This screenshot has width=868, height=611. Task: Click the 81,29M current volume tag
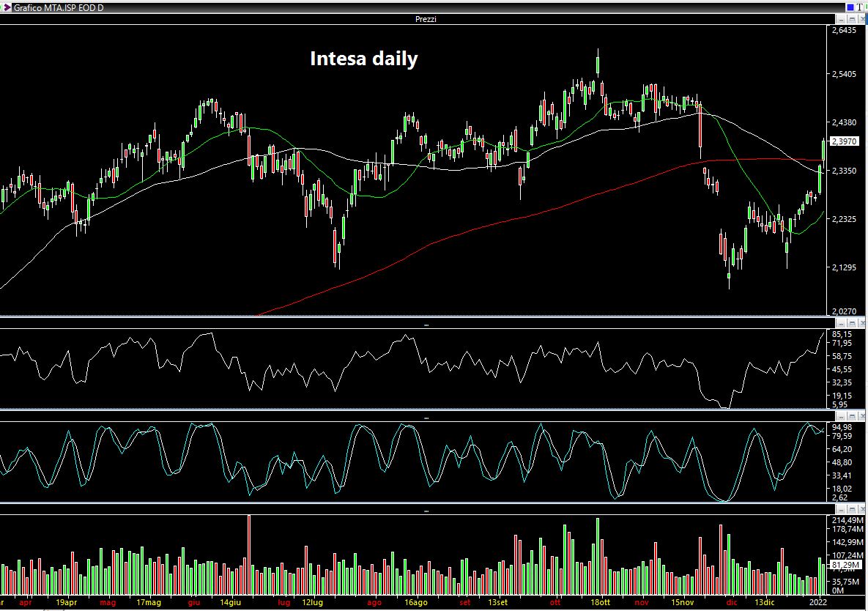coord(847,565)
